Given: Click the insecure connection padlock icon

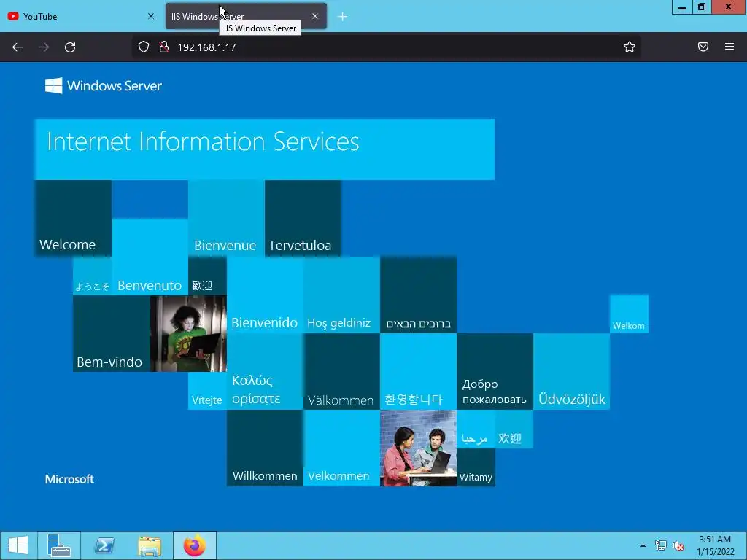Looking at the screenshot, I should [x=164, y=47].
